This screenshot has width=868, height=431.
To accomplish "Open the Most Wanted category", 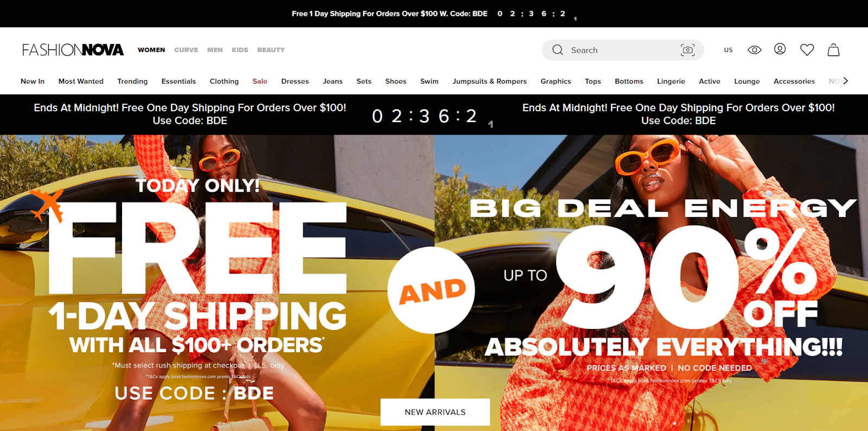I will point(81,81).
